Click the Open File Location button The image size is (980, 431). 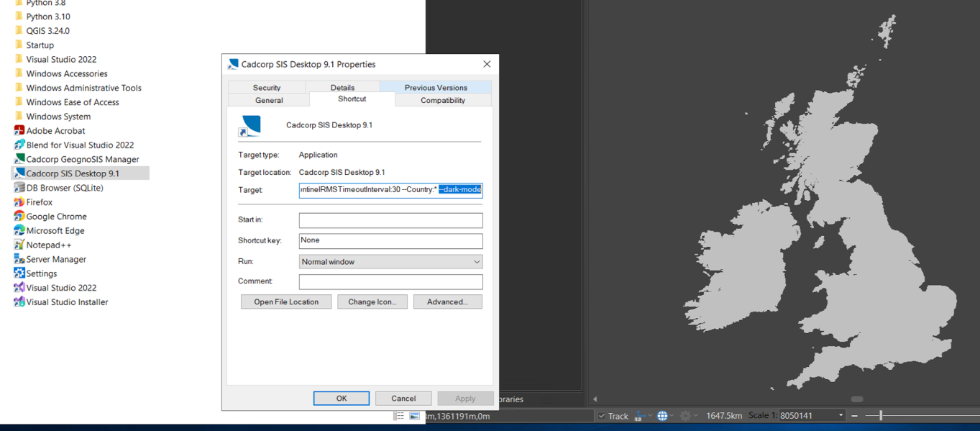(x=286, y=302)
